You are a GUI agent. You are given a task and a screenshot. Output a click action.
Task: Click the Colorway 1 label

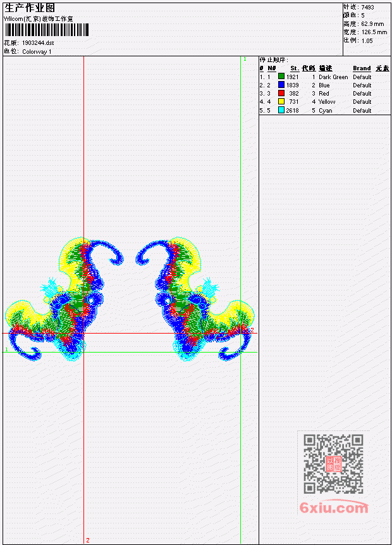click(37, 52)
